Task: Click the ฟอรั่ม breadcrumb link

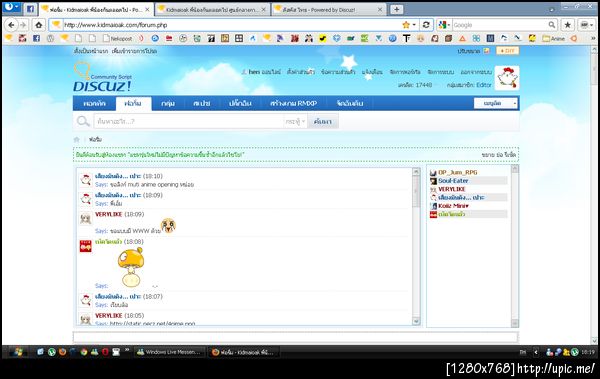Action: tap(95, 139)
